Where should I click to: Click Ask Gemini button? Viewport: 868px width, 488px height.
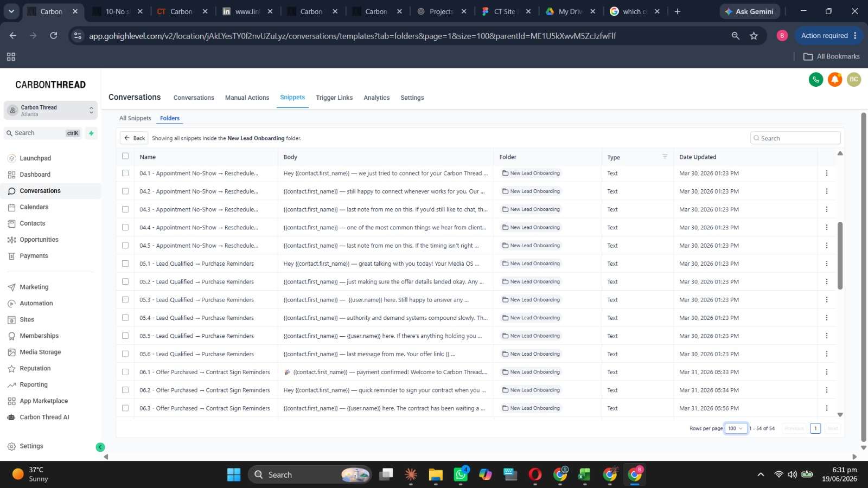coord(750,11)
